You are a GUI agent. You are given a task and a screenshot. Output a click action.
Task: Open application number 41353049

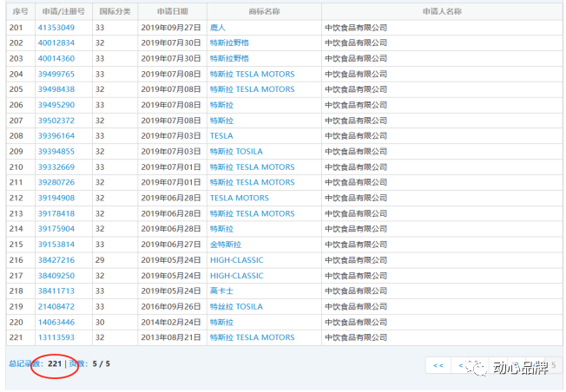56,28
